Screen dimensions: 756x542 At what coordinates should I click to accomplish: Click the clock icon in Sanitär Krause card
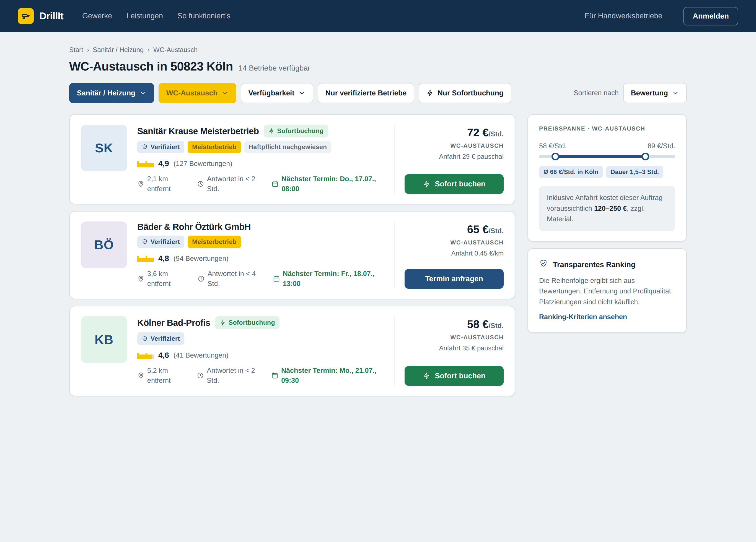pyautogui.click(x=201, y=184)
